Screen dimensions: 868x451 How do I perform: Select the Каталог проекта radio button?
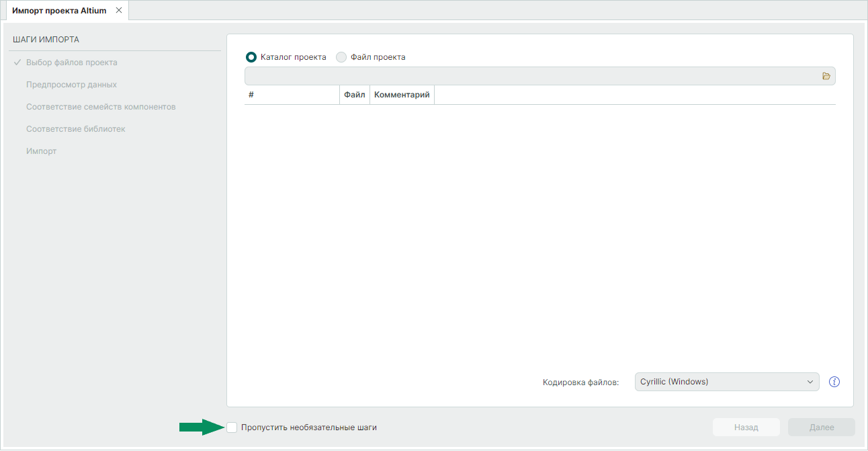(x=251, y=57)
